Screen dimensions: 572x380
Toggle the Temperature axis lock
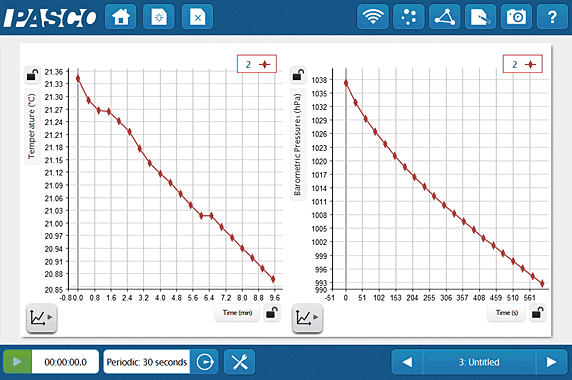[x=32, y=75]
